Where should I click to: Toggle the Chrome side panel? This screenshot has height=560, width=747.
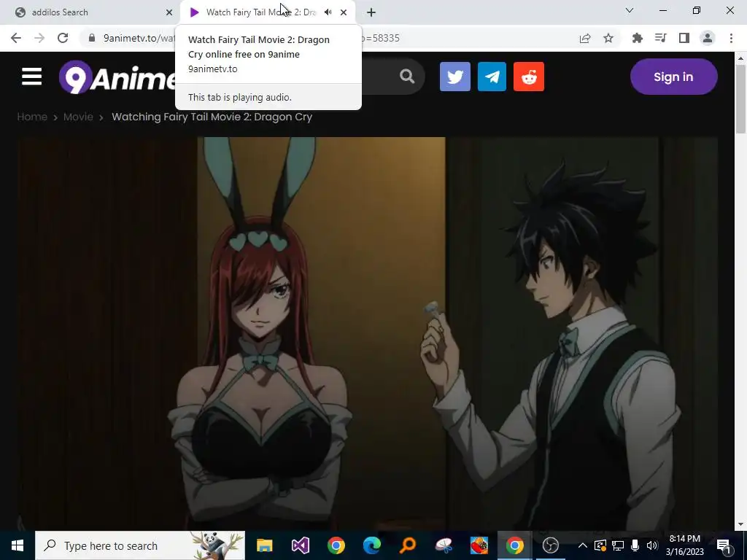click(x=684, y=38)
